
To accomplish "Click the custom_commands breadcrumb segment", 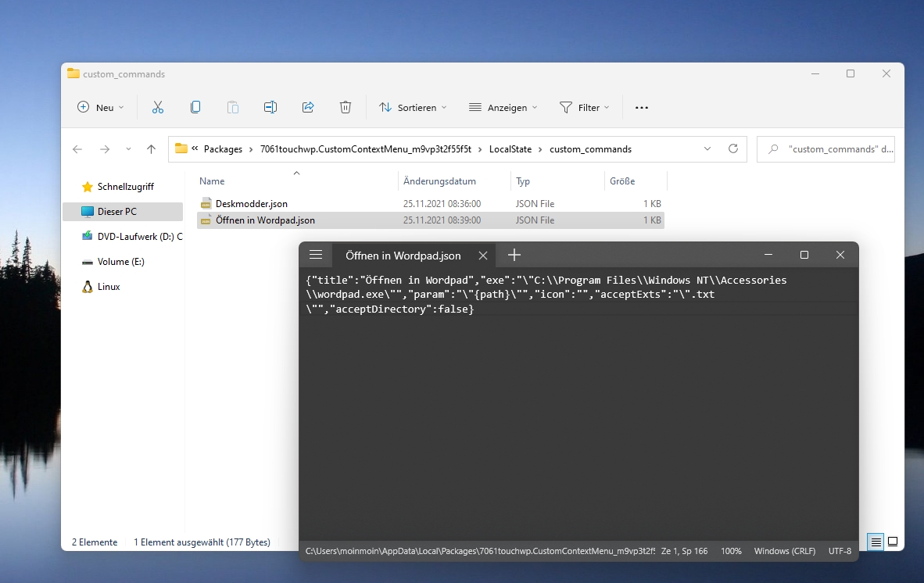I will point(590,149).
